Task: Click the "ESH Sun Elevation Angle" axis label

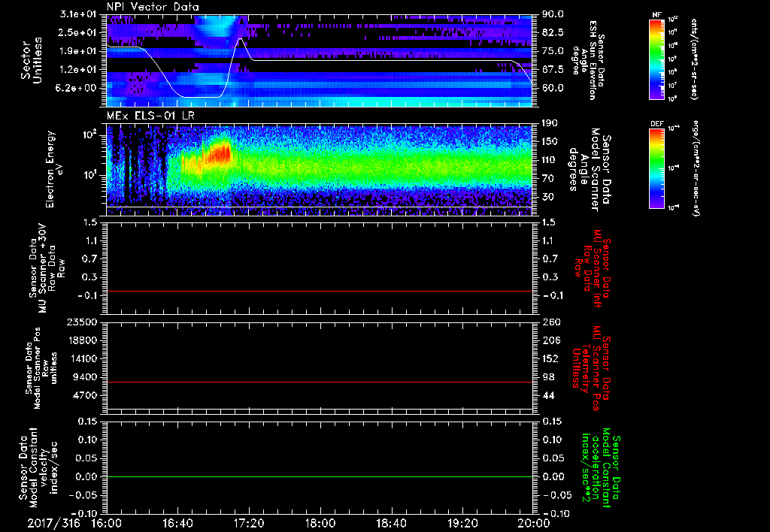Action: 589,60
